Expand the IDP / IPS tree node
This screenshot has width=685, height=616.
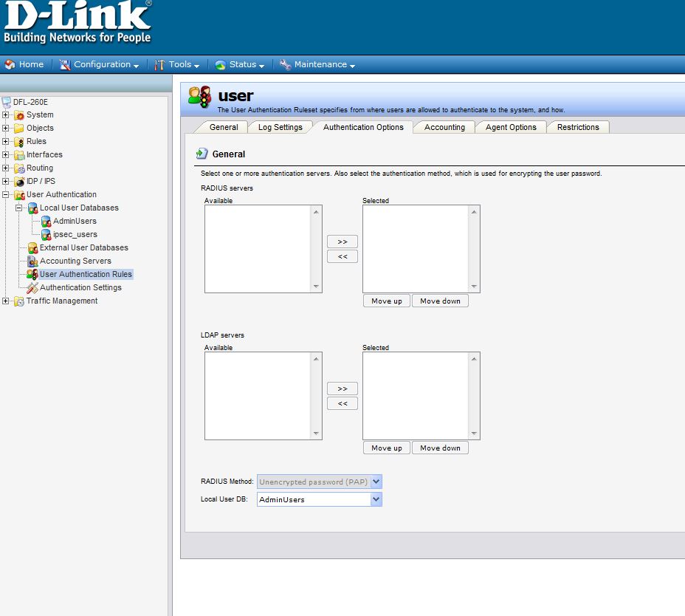click(x=5, y=182)
